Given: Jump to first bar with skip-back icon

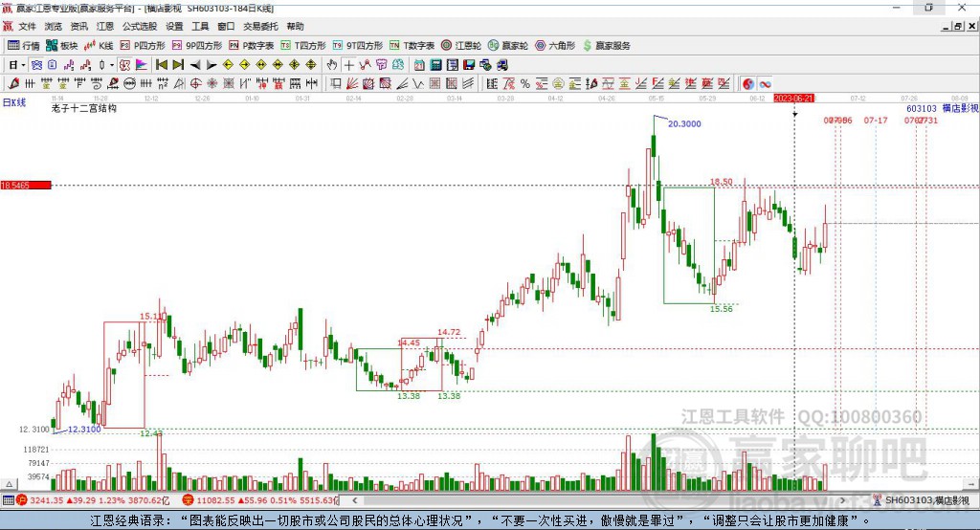Looking at the screenshot, I should click(161, 65).
